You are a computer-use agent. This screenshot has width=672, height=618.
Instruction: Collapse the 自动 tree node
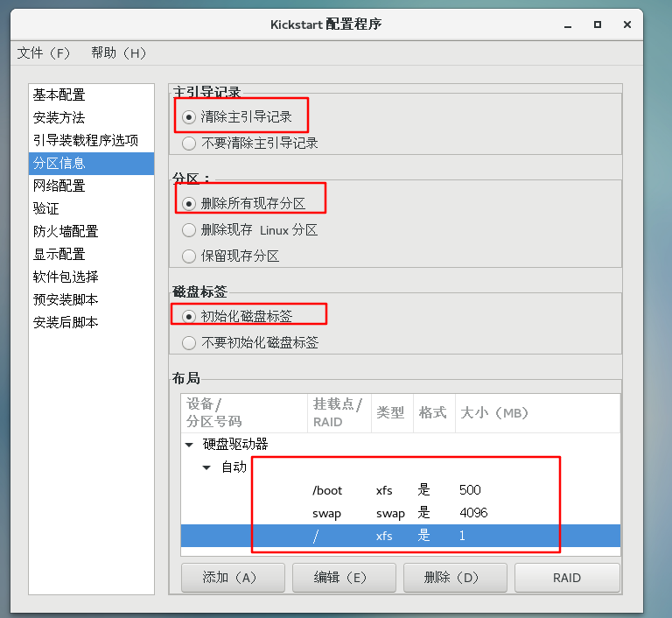[x=206, y=467]
